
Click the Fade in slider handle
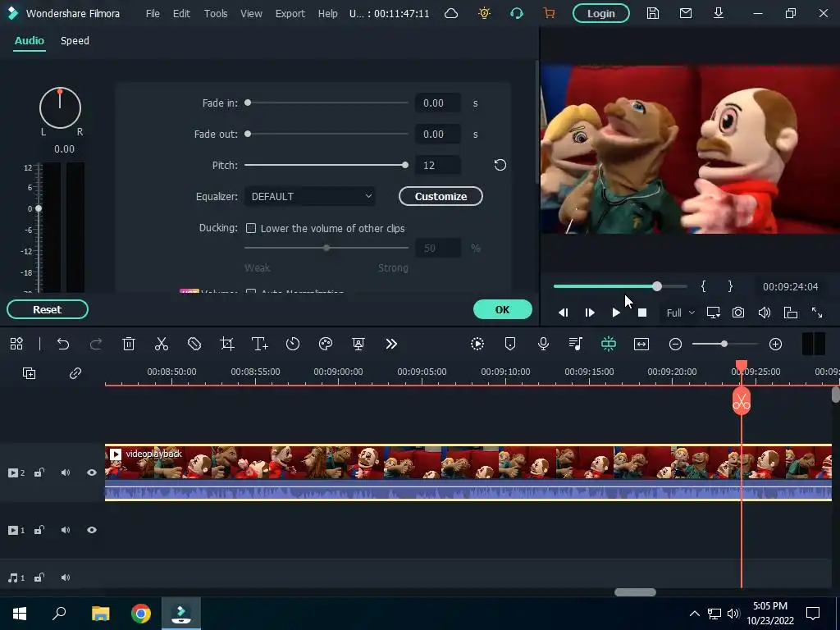click(248, 103)
